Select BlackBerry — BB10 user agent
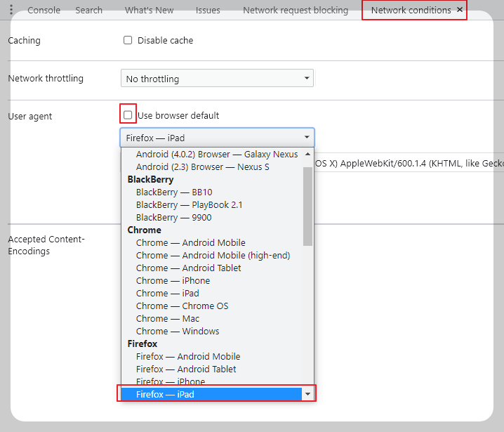Image resolution: width=504 pixels, height=432 pixels. coord(212,192)
